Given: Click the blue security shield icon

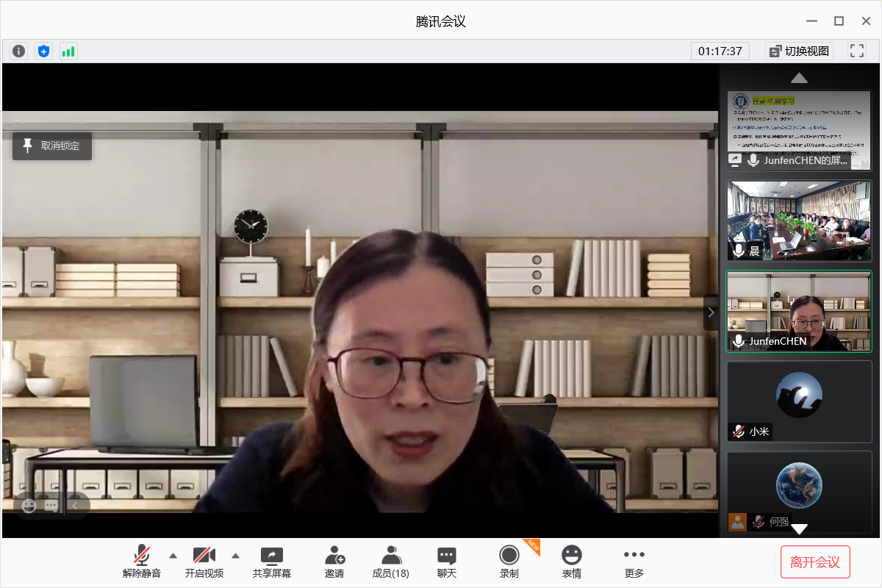Looking at the screenshot, I should (x=44, y=51).
